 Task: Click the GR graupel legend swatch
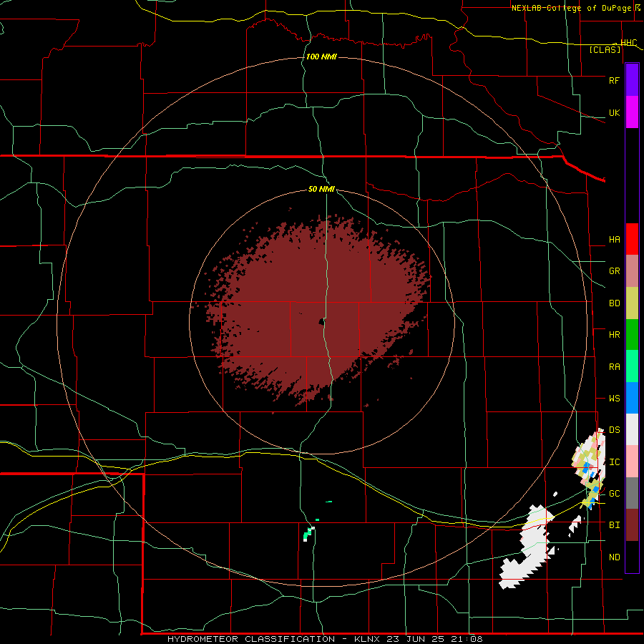pos(632,271)
